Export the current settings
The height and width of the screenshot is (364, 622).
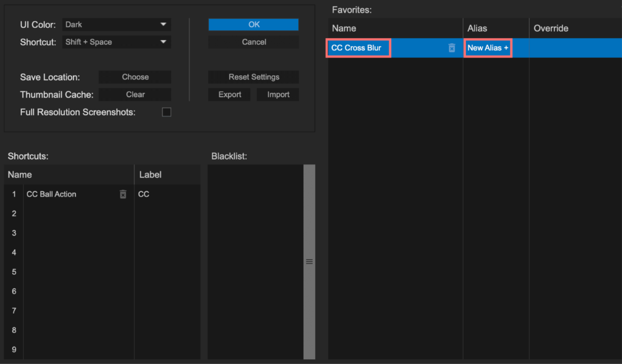pyautogui.click(x=229, y=94)
